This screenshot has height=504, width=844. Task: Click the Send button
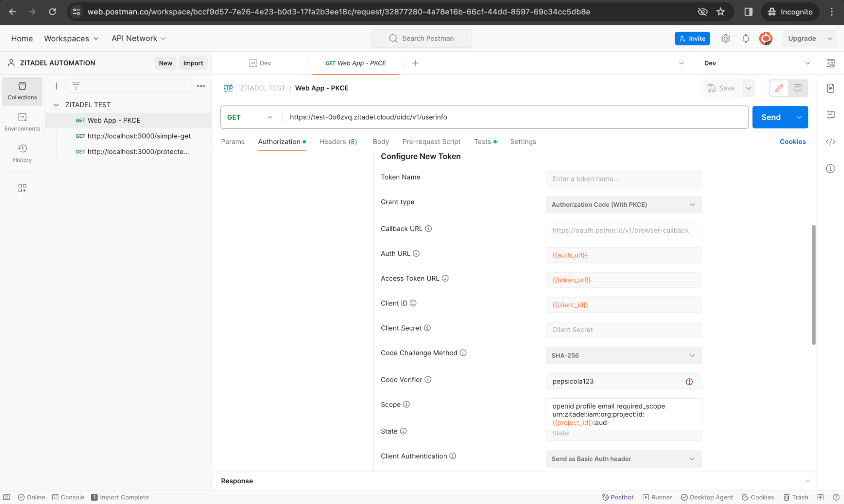[x=771, y=117]
